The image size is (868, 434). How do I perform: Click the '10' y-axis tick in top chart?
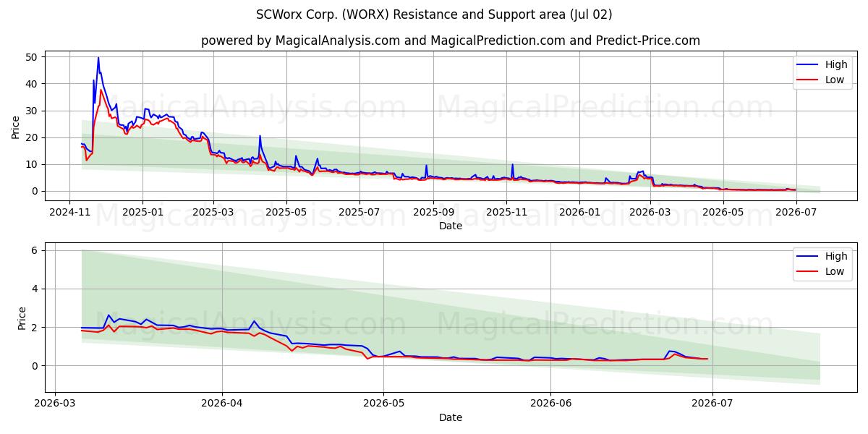(33, 164)
